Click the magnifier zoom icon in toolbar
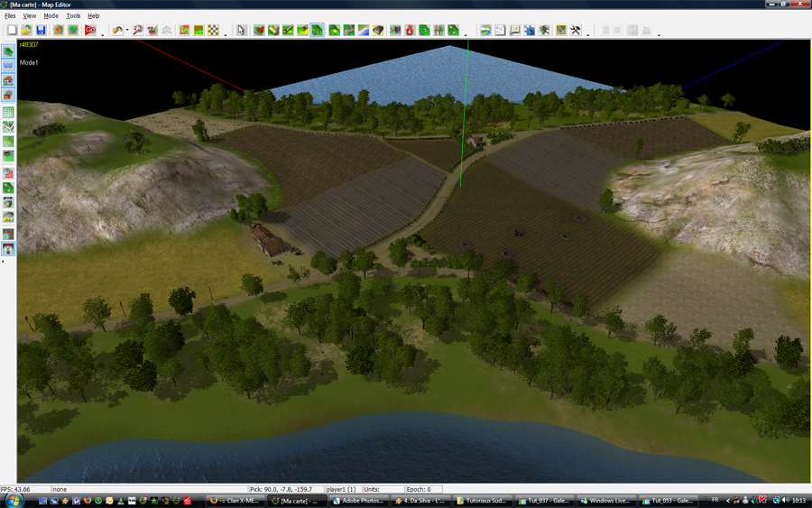Screen dimensions: 812x508 (x=138, y=30)
